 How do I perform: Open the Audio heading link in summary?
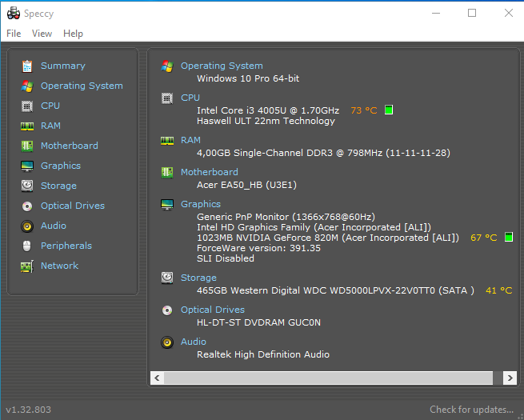pos(194,342)
